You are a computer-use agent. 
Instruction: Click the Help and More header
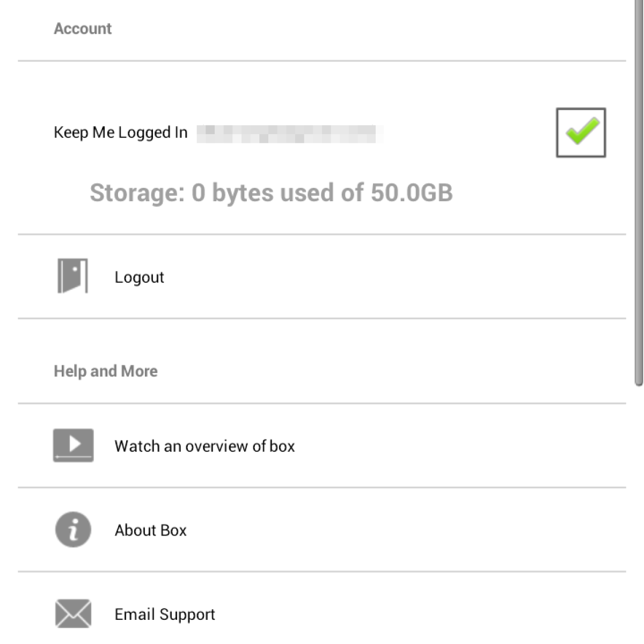106,371
